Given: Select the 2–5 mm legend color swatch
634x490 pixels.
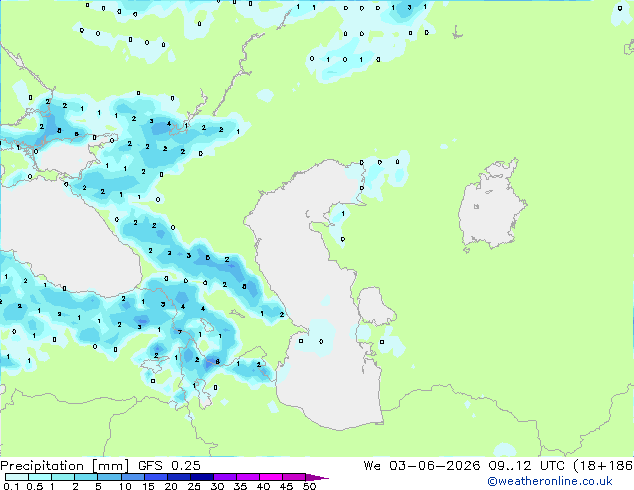Looking at the screenshot, I should coord(86,477).
